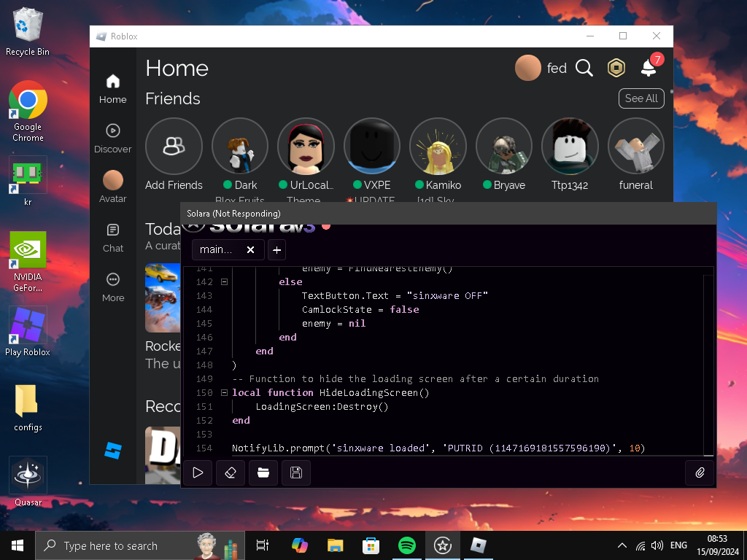
Task: Click the Roblox window scrollbar
Action: click(671, 92)
